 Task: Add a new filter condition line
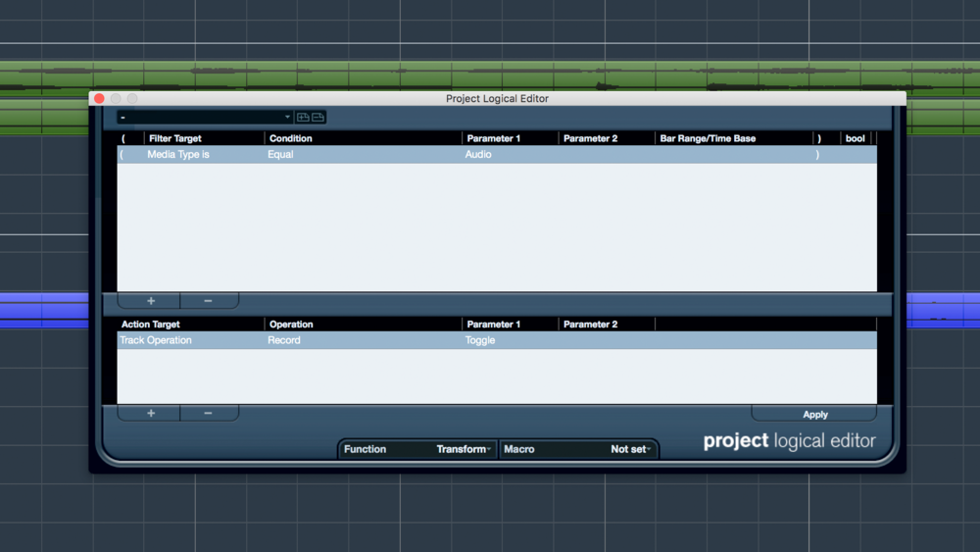(150, 301)
